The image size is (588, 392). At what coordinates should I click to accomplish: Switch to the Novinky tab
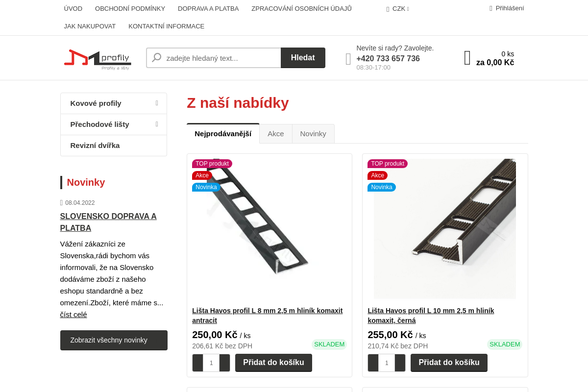(313, 134)
